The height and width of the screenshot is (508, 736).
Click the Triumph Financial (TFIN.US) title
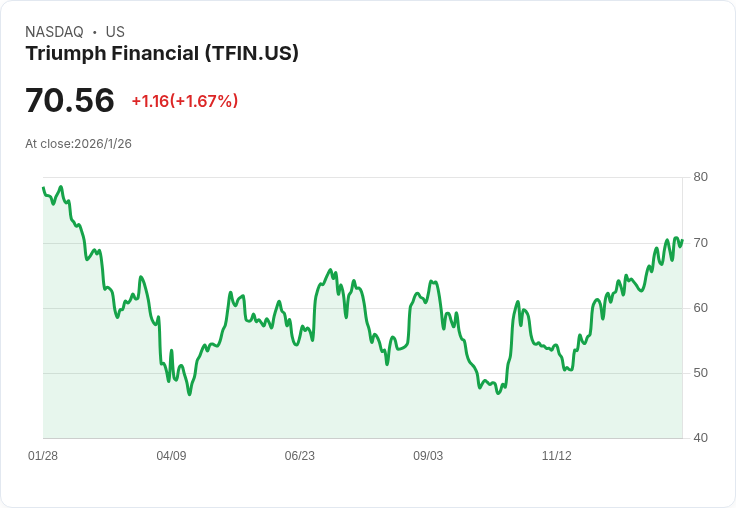(162, 54)
